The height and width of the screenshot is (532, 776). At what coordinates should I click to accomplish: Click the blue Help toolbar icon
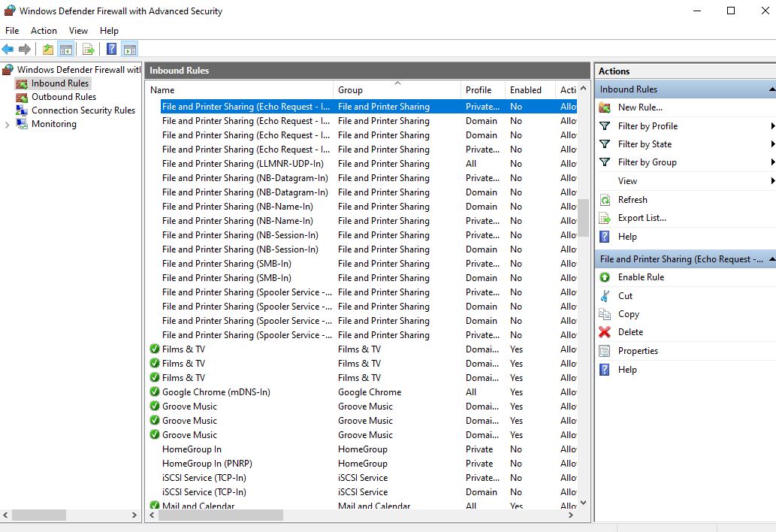(x=112, y=49)
